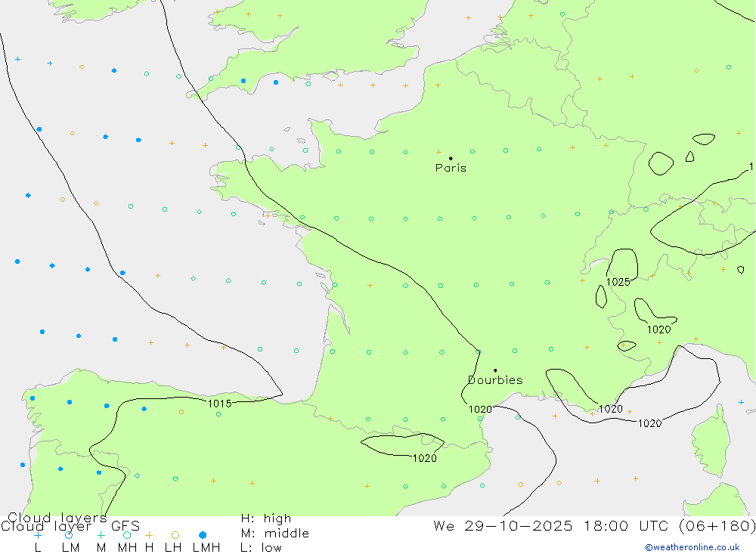Viewport: 756px width, 554px height.
Task: Click the 1020 isobar label near the Pyrenees
Action: pos(425,458)
